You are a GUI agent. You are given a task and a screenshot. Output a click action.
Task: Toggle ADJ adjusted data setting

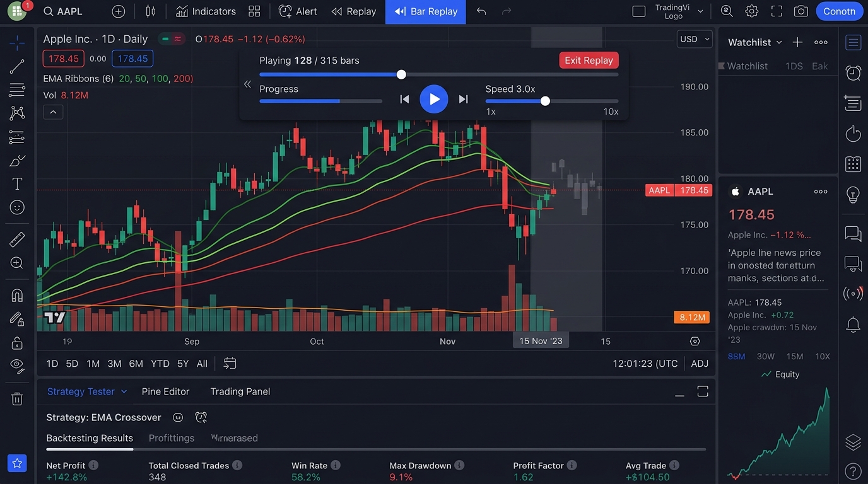(x=700, y=364)
